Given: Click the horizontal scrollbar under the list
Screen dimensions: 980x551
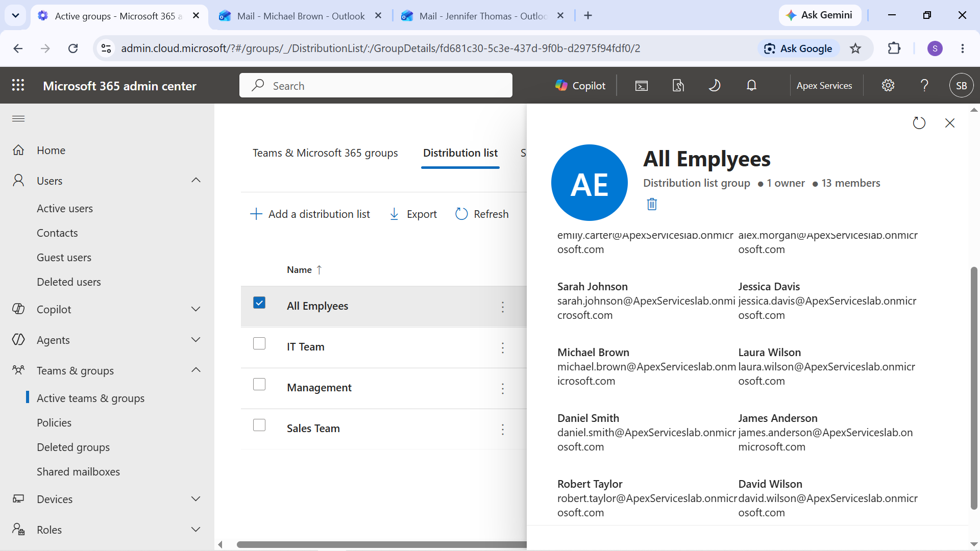Looking at the screenshot, I should click(382, 544).
